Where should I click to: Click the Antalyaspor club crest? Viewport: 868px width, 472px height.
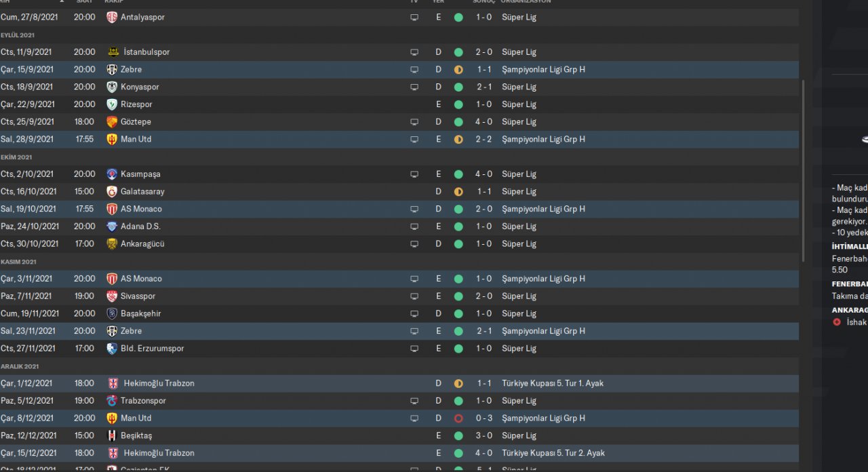(112, 18)
